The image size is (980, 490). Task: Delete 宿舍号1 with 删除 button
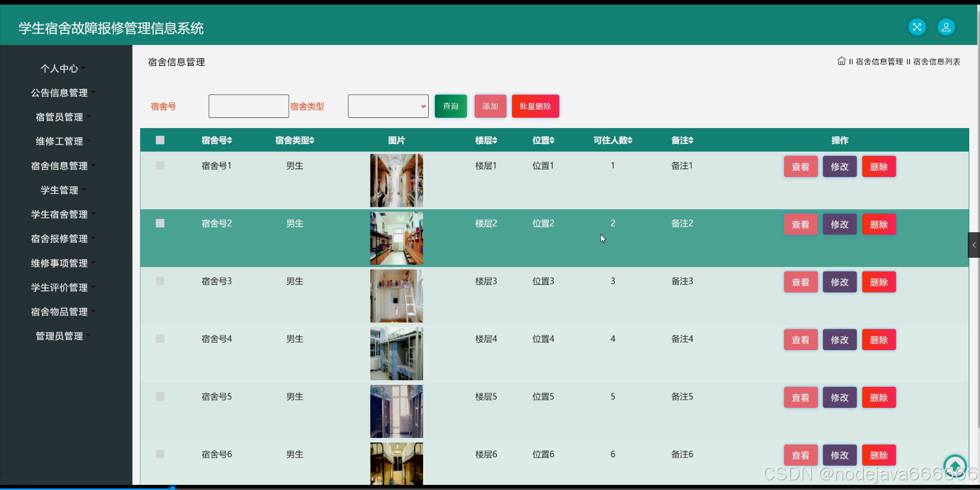(879, 166)
